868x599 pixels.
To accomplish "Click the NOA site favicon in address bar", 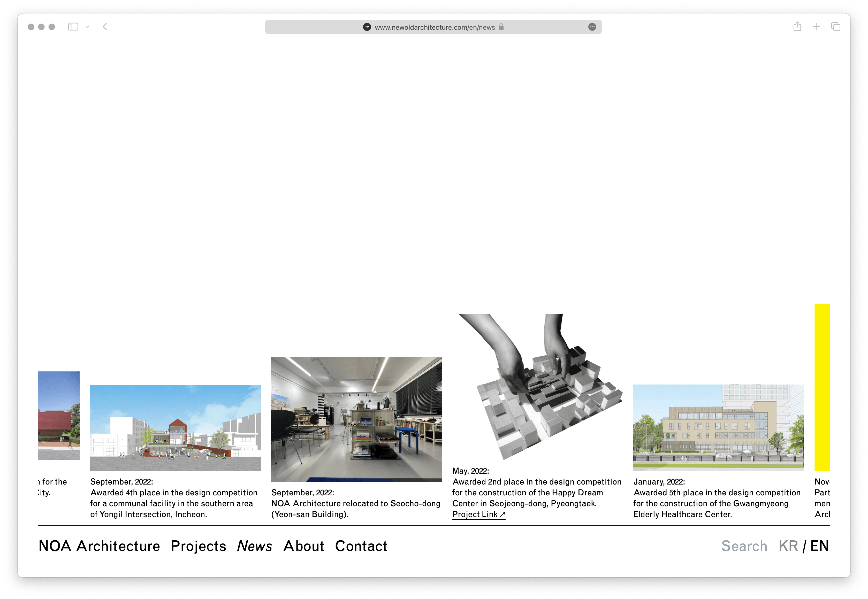I will (367, 27).
